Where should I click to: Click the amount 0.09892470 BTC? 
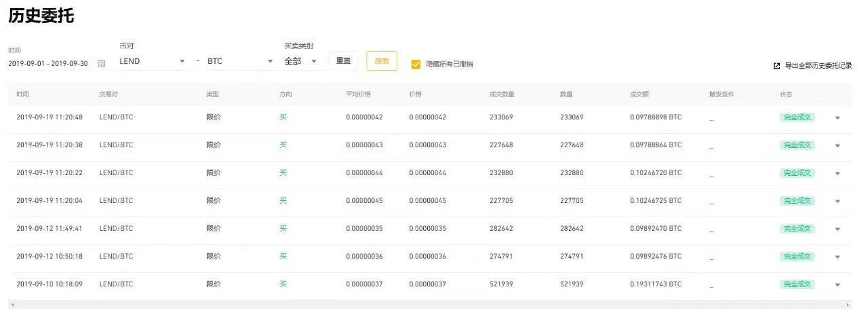point(656,229)
